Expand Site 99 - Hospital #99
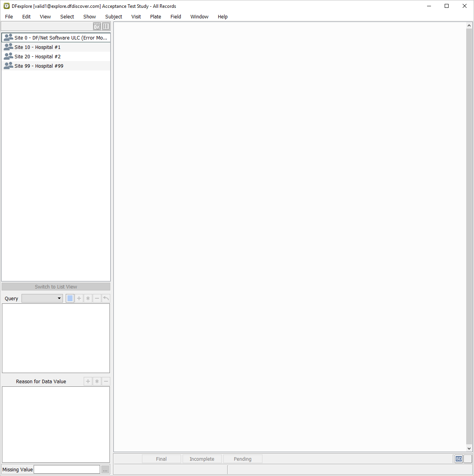Image resolution: width=474 pixels, height=476 pixels. 39,66
